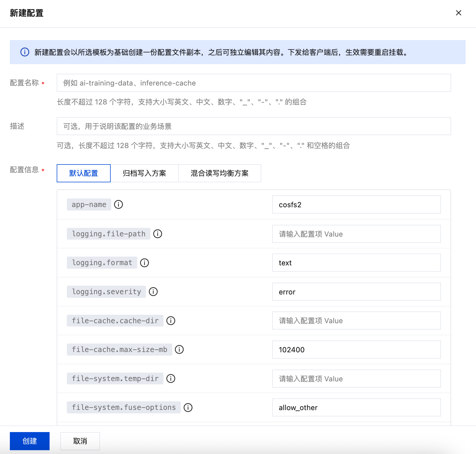This screenshot has width=476, height=454.
Task: Click the 描述 field label
Action: 17,126
